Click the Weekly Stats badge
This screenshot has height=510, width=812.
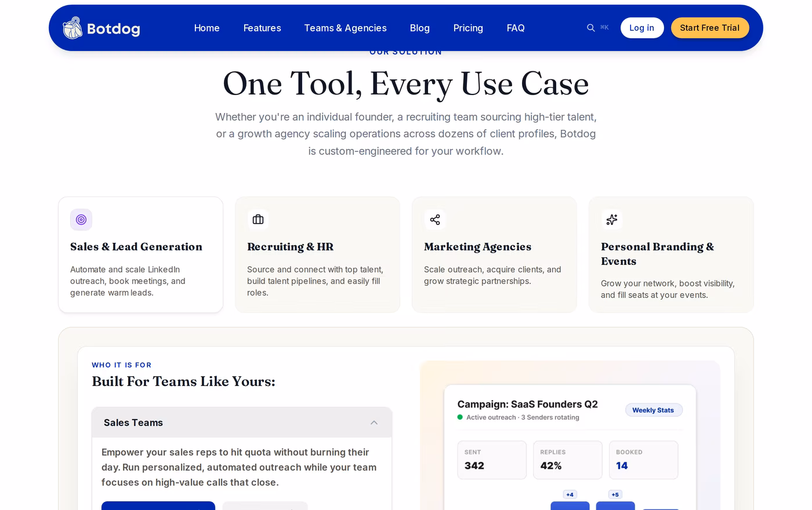click(x=654, y=410)
